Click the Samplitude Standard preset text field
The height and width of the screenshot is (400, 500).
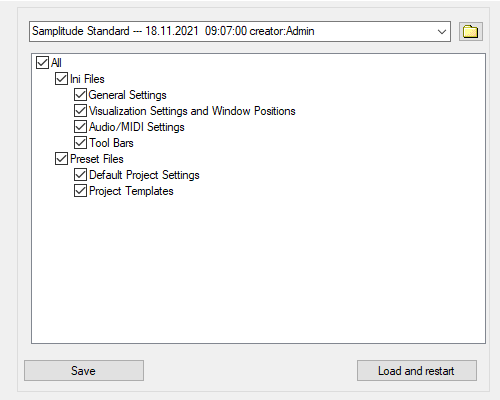coord(233,32)
